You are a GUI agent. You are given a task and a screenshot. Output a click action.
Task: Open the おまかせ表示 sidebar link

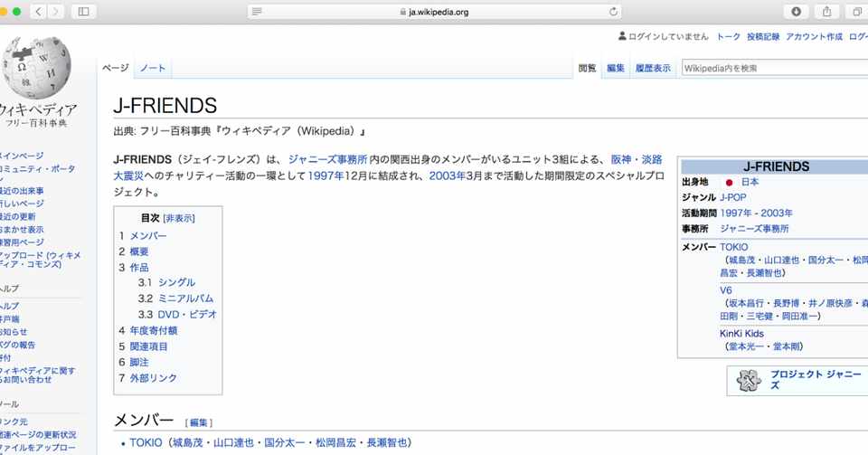point(22,229)
